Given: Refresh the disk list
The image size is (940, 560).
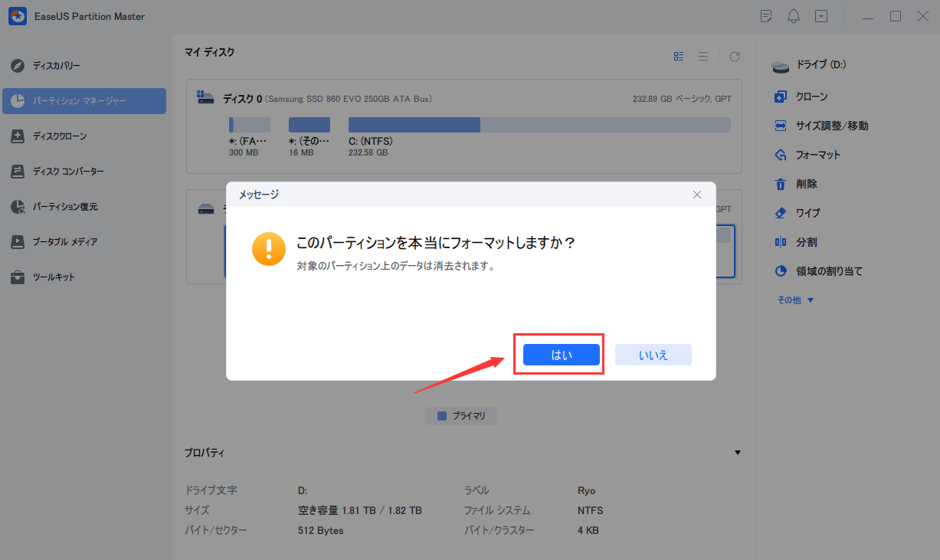Looking at the screenshot, I should [x=734, y=56].
